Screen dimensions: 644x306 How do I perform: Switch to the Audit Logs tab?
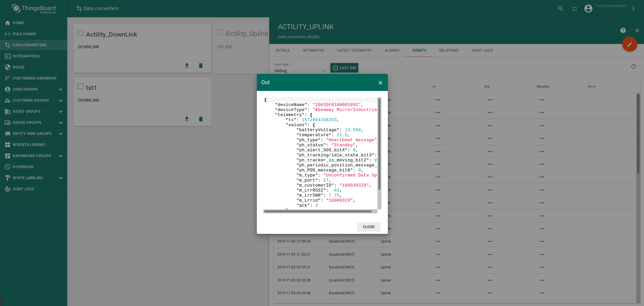482,50
